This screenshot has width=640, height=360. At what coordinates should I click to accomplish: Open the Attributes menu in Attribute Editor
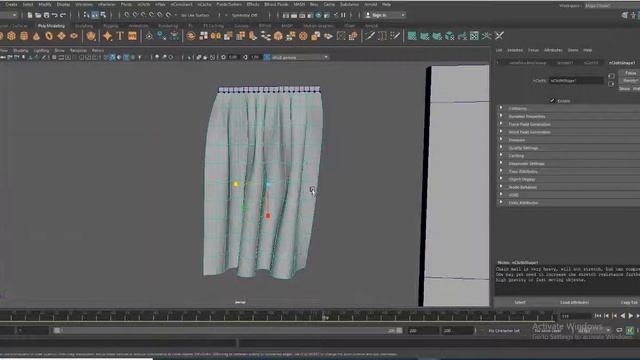point(553,50)
